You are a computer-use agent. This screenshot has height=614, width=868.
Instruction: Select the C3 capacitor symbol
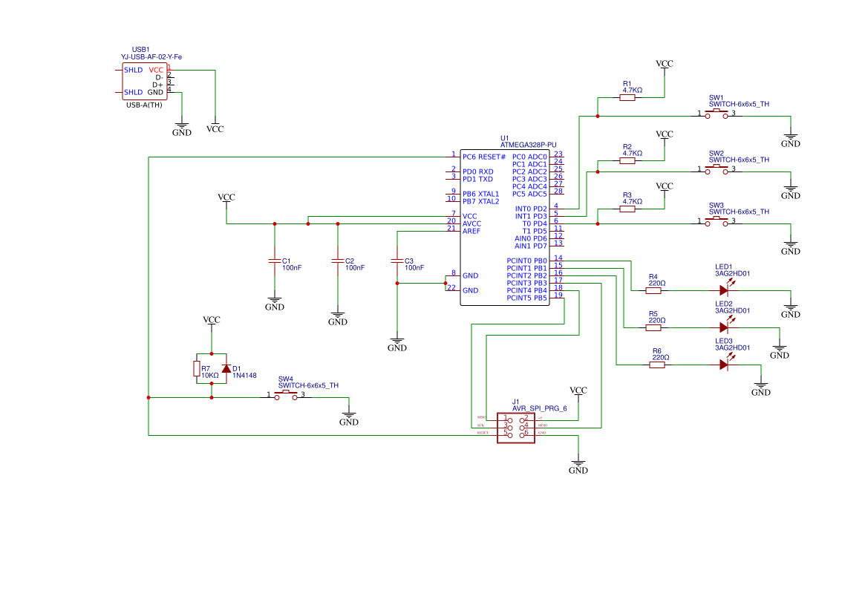pyautogui.click(x=397, y=261)
